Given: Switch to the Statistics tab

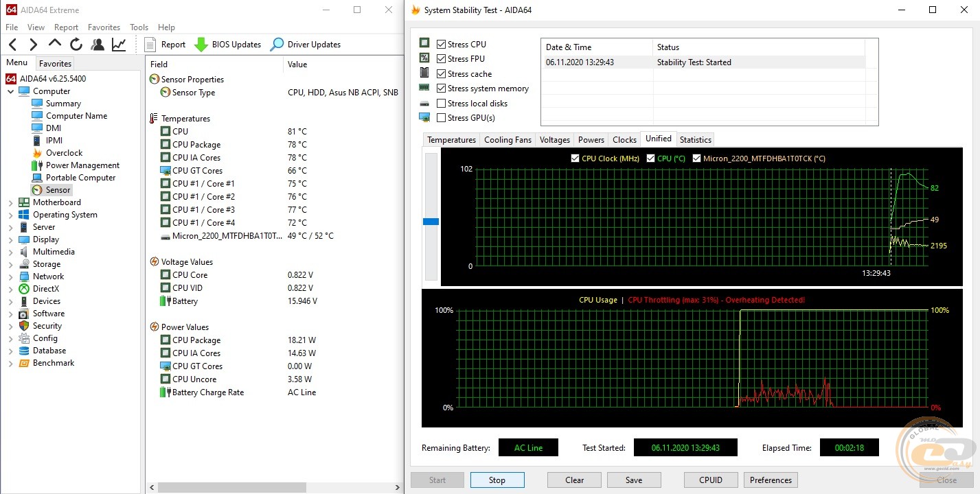Looking at the screenshot, I should pyautogui.click(x=696, y=140).
